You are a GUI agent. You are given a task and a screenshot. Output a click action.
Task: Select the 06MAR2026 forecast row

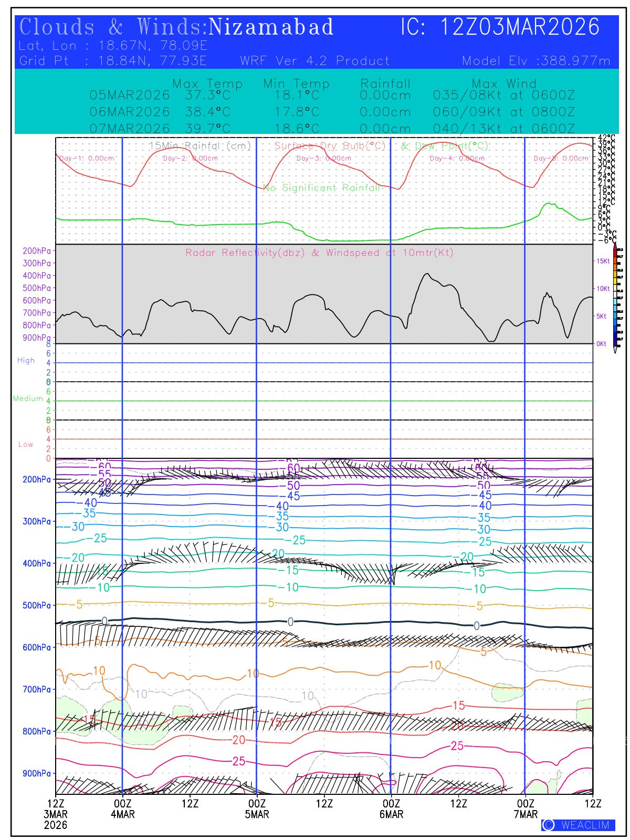click(332, 112)
